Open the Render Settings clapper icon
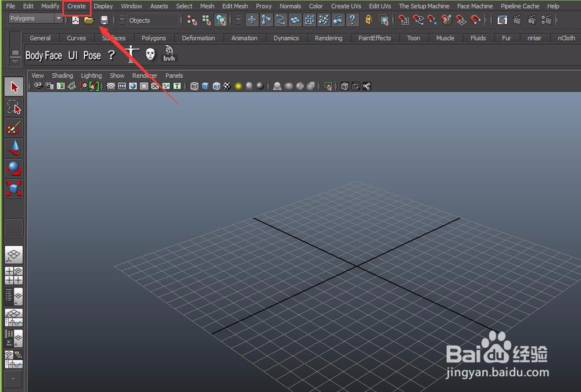This screenshot has height=392, width=581. coord(547,20)
